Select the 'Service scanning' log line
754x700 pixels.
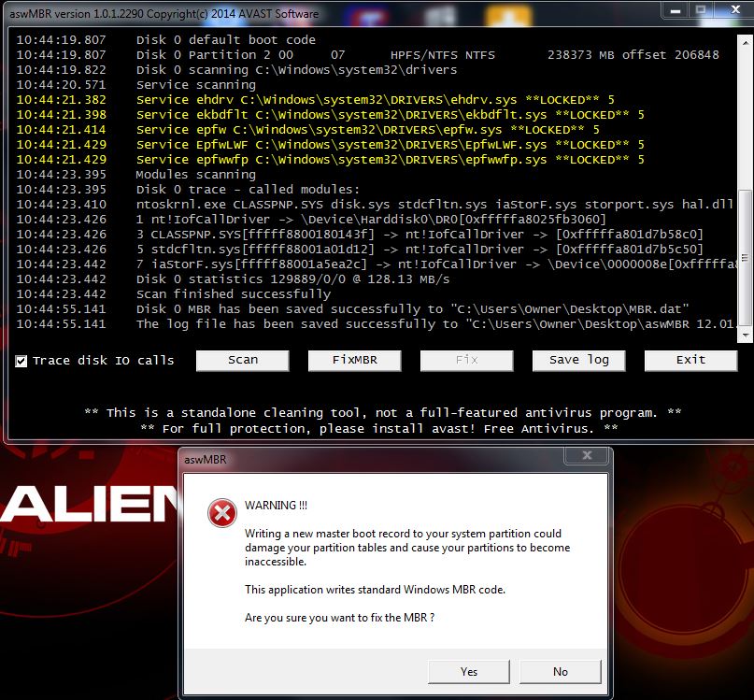(x=136, y=85)
